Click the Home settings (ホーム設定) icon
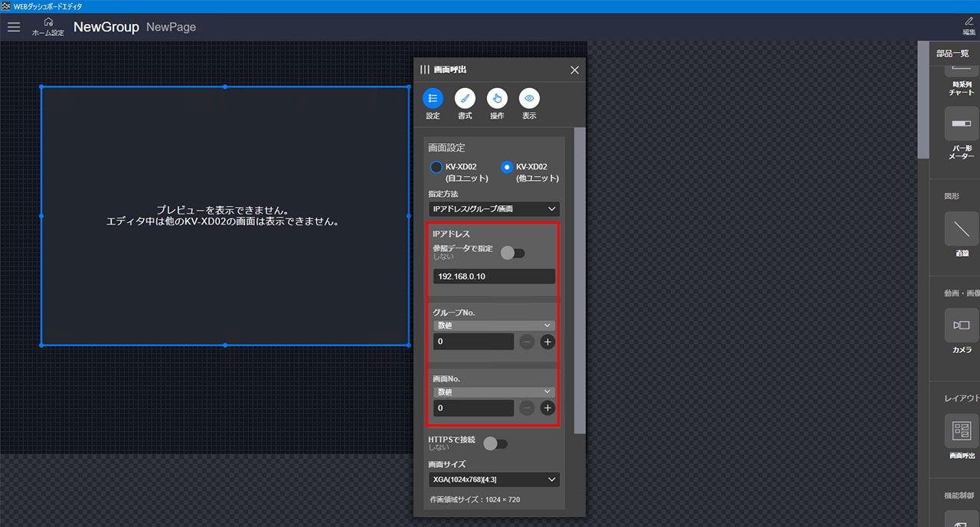The width and height of the screenshot is (980, 527). coord(48,27)
